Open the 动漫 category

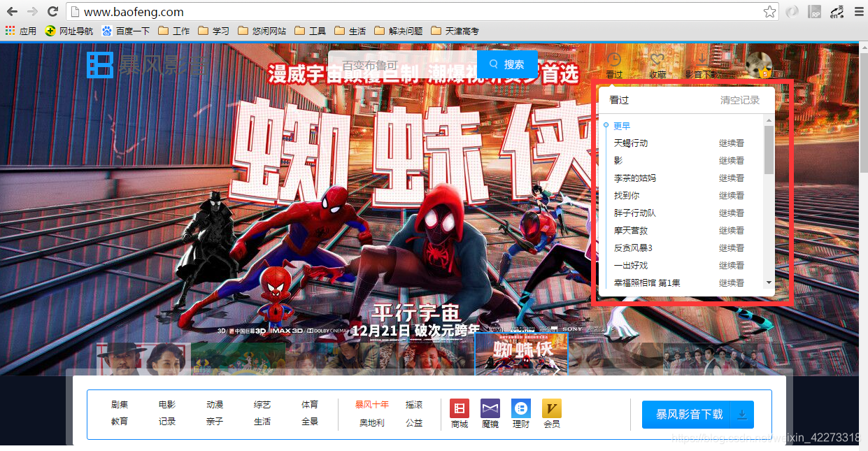[215, 405]
